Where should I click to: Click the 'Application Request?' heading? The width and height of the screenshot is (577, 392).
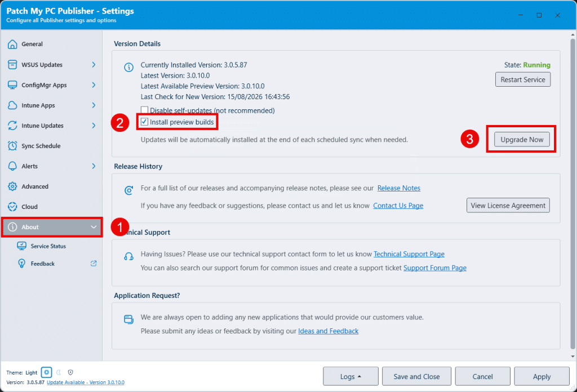[147, 296]
